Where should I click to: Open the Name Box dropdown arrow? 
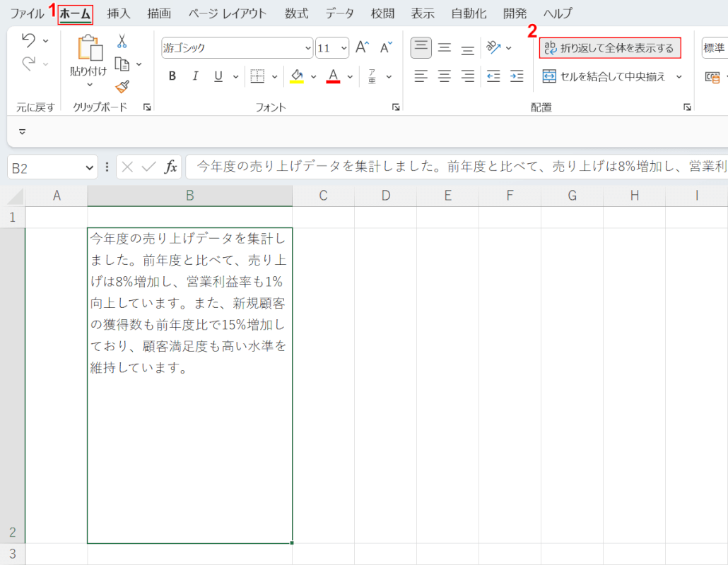[x=89, y=167]
